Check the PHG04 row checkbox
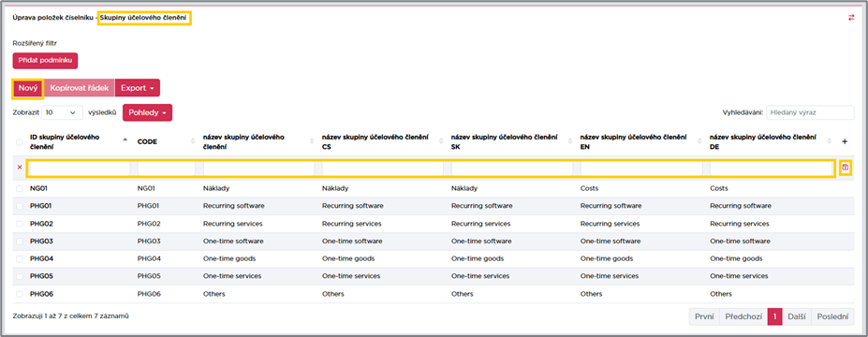Screen dimensions: 868x337 pyautogui.click(x=20, y=258)
